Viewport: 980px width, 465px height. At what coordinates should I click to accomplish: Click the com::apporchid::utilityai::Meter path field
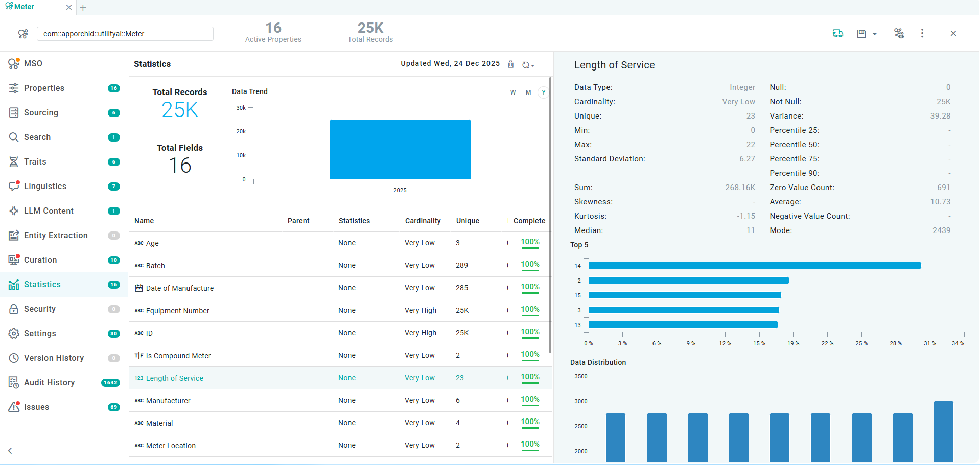125,34
